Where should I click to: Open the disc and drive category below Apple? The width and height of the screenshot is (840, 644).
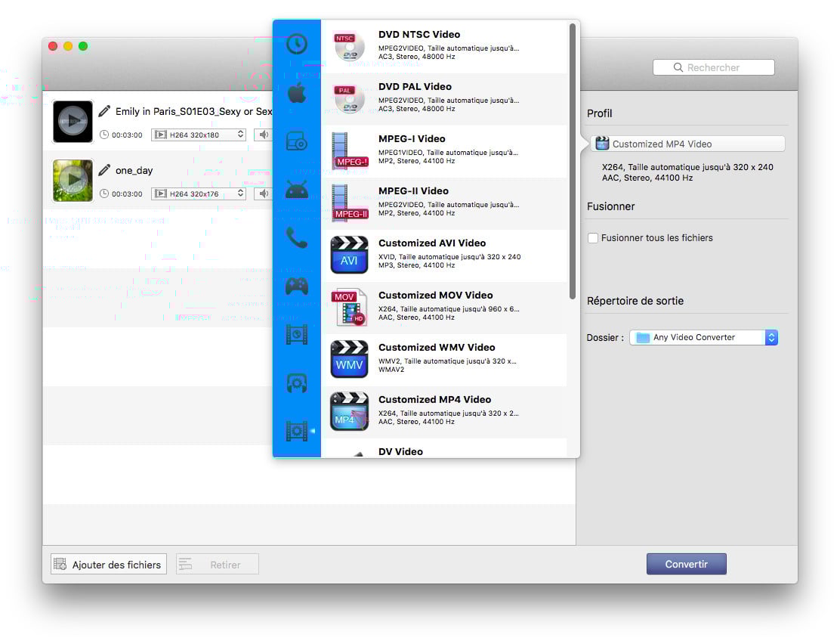(296, 141)
